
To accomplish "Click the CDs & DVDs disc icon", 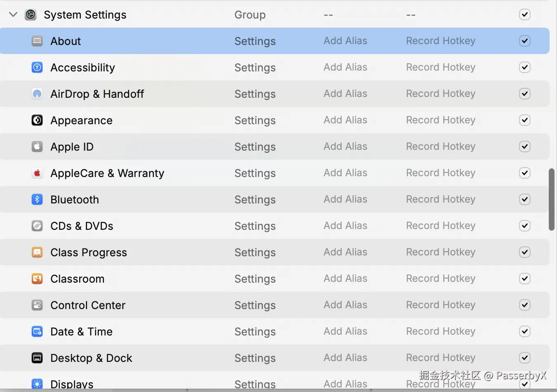I will pyautogui.click(x=37, y=226).
